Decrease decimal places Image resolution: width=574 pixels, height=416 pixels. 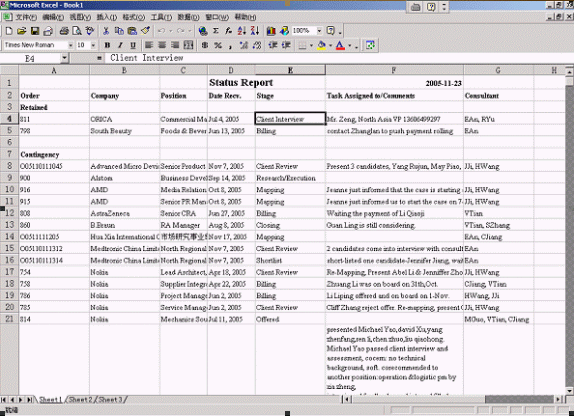pyautogui.click(x=257, y=45)
